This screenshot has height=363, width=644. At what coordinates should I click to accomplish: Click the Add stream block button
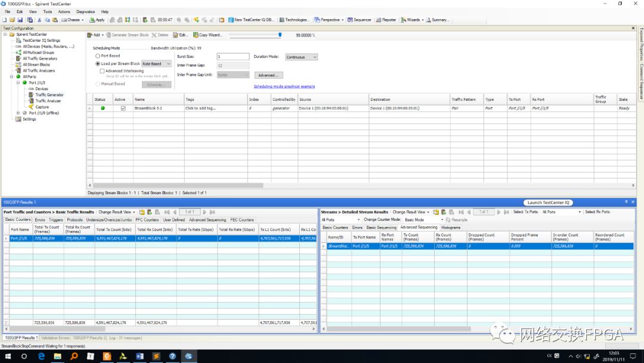click(94, 35)
